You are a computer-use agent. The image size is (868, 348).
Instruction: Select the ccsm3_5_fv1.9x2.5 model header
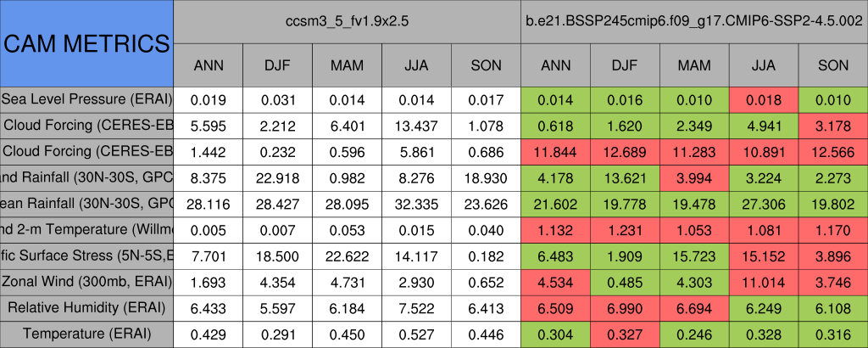348,20
